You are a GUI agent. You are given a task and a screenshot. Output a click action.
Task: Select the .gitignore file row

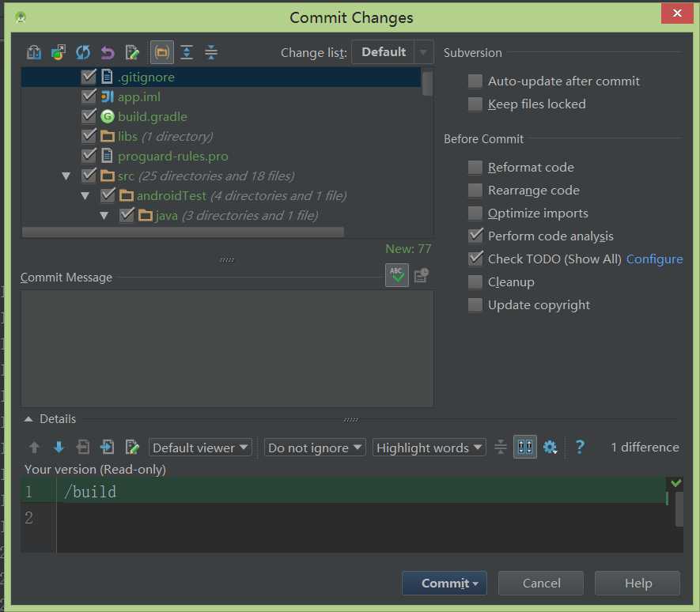(x=221, y=77)
